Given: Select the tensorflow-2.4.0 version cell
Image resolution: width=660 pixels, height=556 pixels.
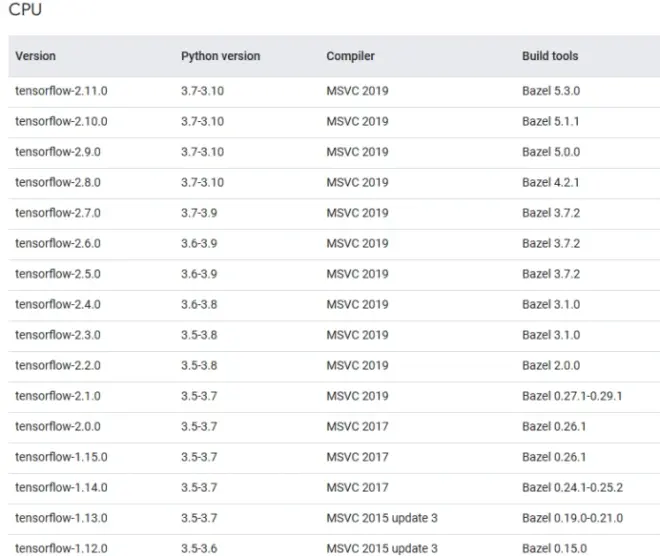Looking at the screenshot, I should point(58,305).
